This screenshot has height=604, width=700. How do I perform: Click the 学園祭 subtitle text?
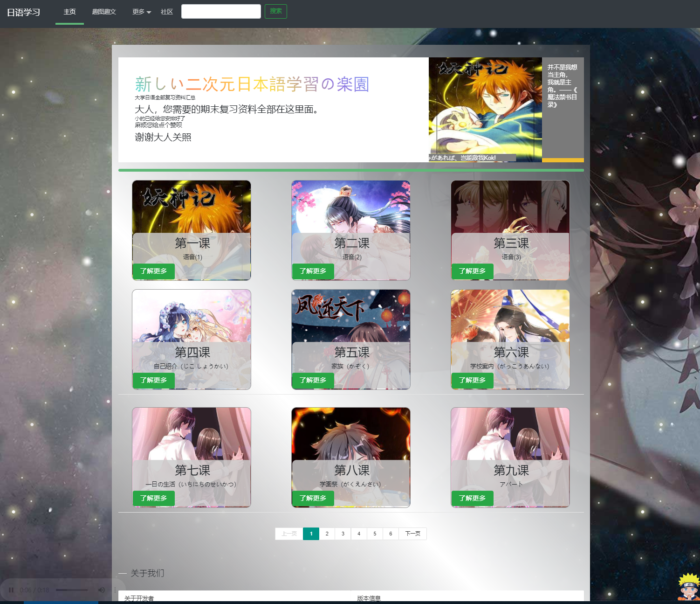pyautogui.click(x=350, y=484)
